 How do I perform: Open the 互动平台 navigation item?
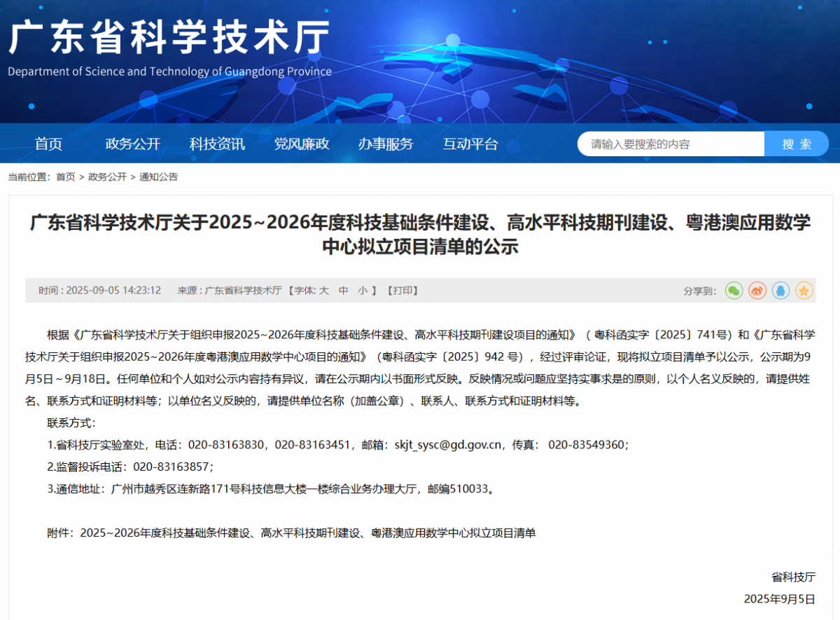470,144
